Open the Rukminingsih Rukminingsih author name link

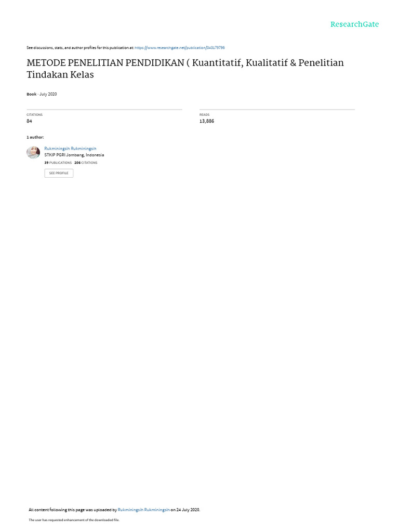coord(70,149)
